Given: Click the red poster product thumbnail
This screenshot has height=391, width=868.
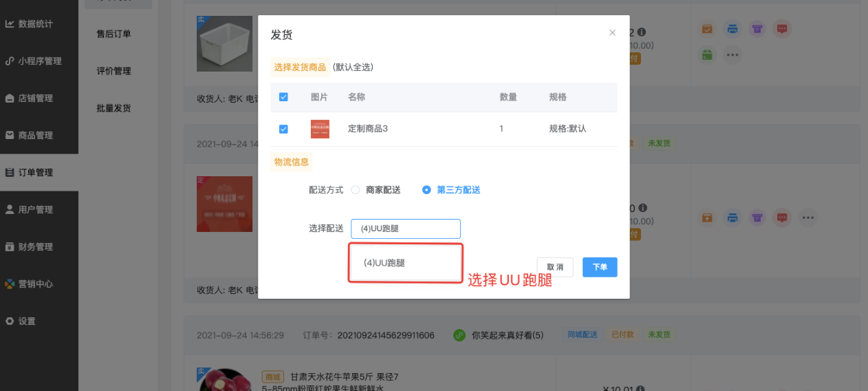Looking at the screenshot, I should point(224,204).
